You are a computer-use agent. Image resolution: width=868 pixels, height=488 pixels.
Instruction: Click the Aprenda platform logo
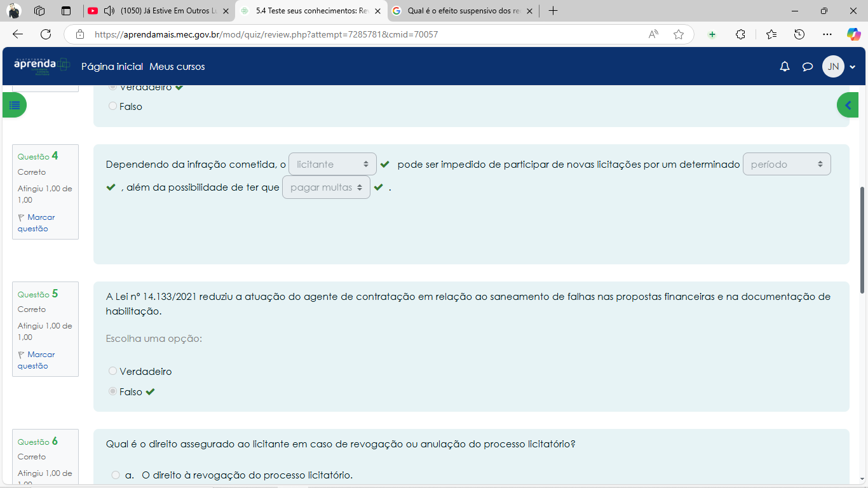pos(42,66)
